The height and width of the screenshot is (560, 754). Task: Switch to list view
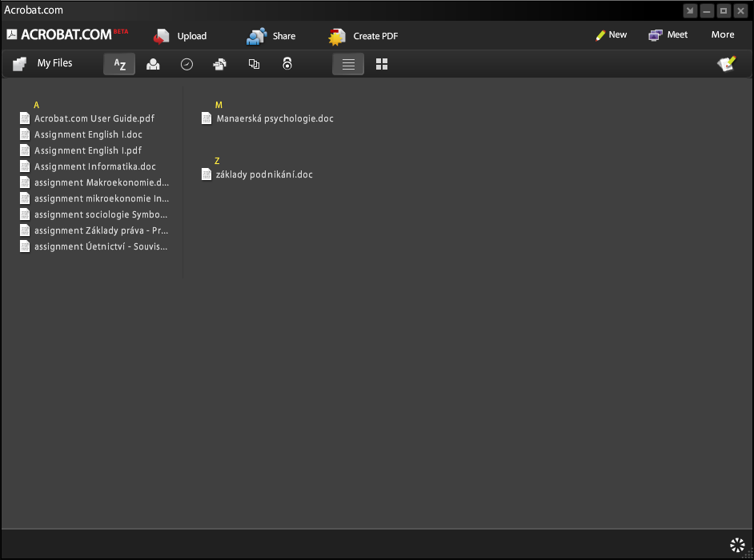pyautogui.click(x=348, y=64)
